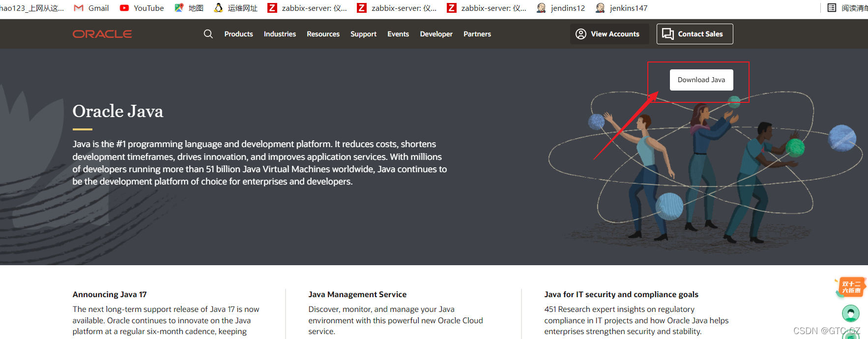Open the third zabbix-server bookmark
868x339 pixels.
(x=487, y=8)
